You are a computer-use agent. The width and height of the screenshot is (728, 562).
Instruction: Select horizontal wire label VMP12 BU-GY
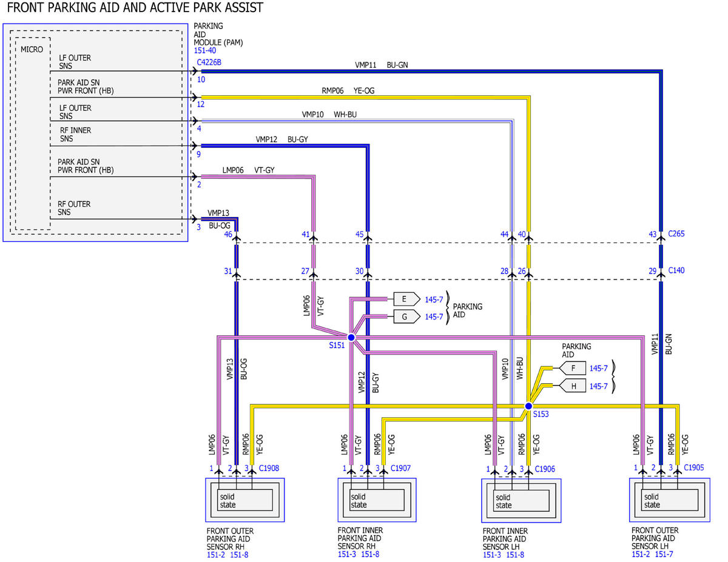coord(282,139)
